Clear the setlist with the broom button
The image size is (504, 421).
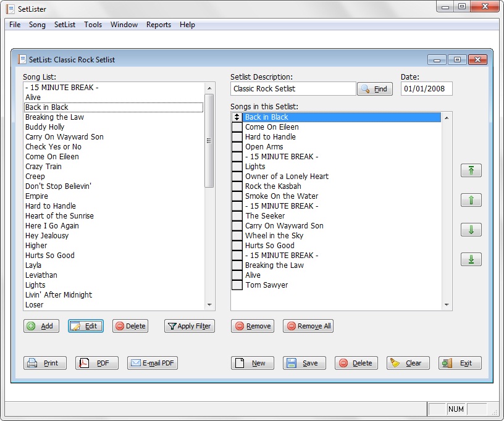[x=408, y=363]
